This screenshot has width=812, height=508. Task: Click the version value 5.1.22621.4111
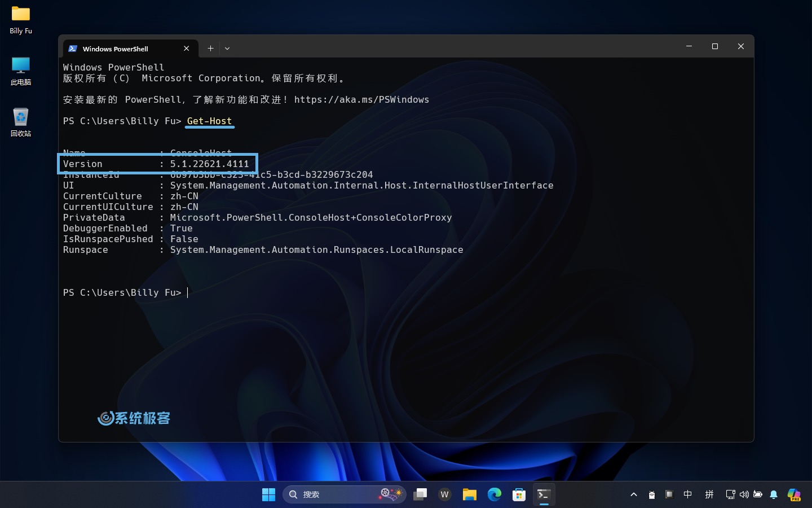tap(209, 164)
